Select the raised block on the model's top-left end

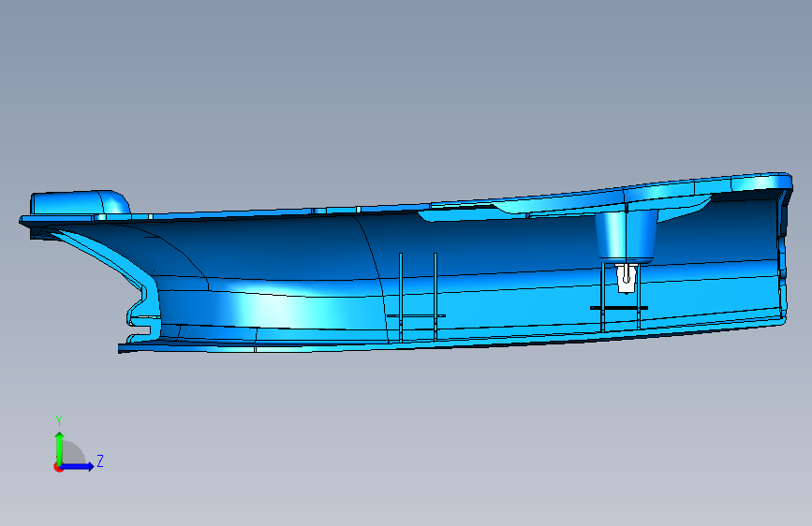point(80,202)
